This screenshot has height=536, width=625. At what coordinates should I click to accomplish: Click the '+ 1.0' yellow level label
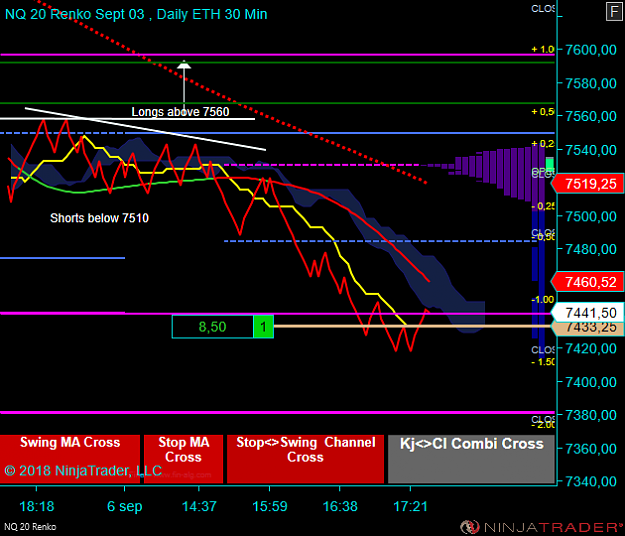[543, 49]
